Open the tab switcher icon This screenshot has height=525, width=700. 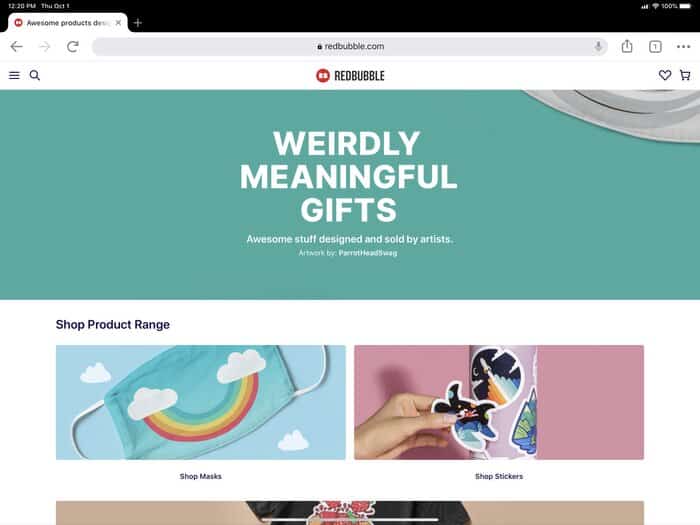point(655,46)
